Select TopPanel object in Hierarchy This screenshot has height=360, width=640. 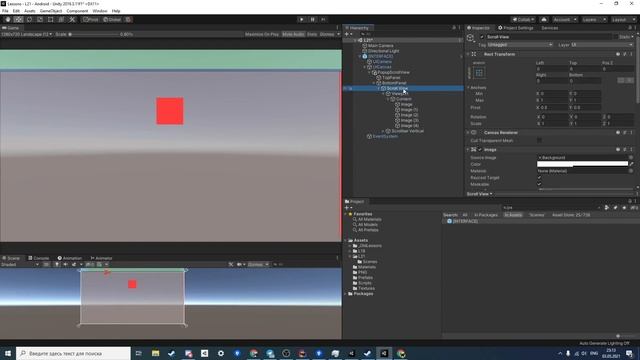391,78
